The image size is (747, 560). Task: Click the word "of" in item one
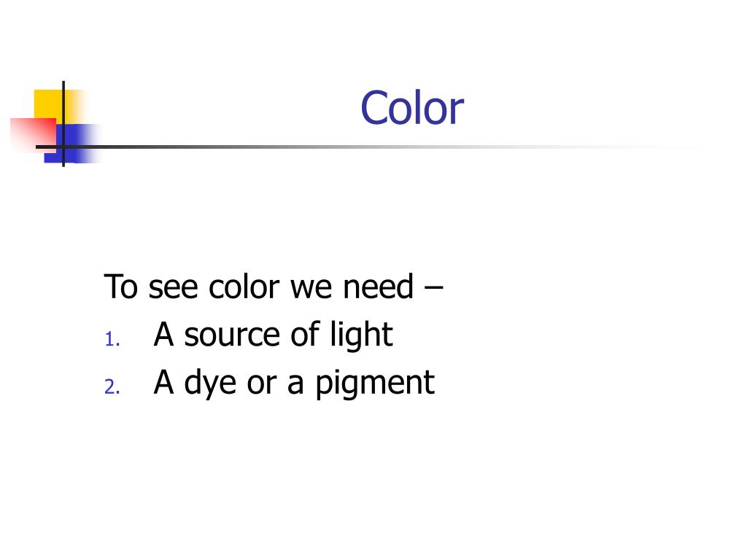(x=306, y=334)
